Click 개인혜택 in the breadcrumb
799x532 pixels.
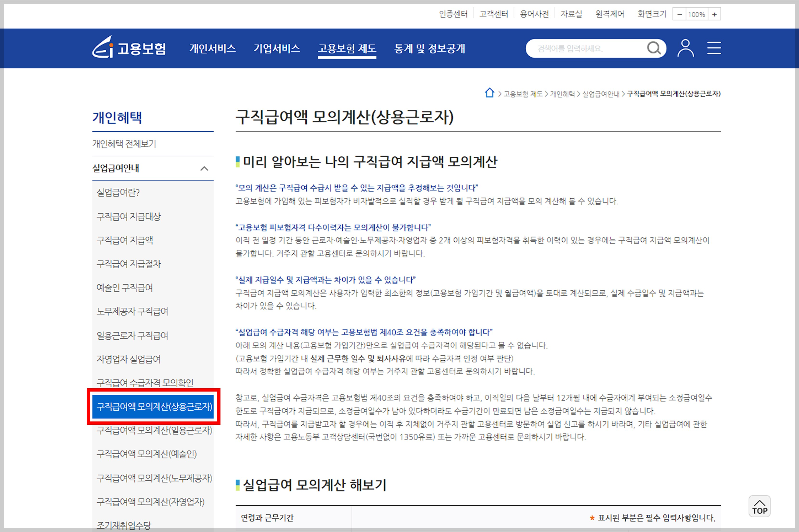562,94
